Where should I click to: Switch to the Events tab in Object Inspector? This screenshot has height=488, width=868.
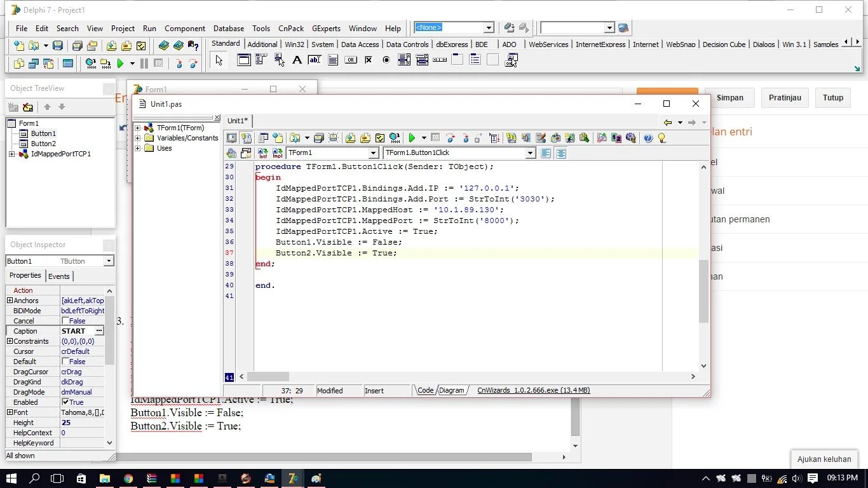(59, 276)
